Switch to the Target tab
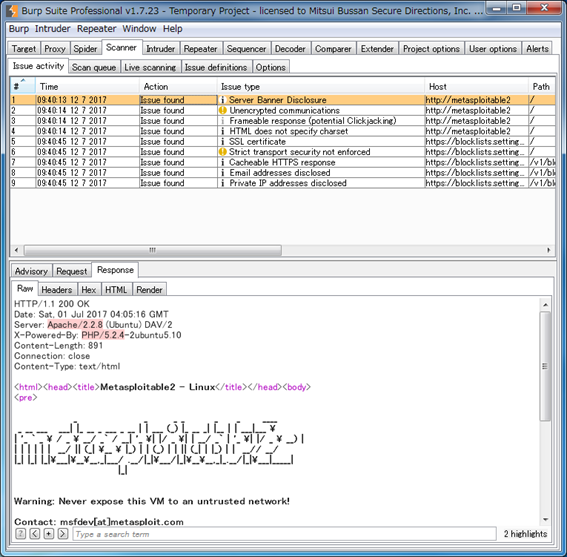The width and height of the screenshot is (567, 557). (24, 48)
